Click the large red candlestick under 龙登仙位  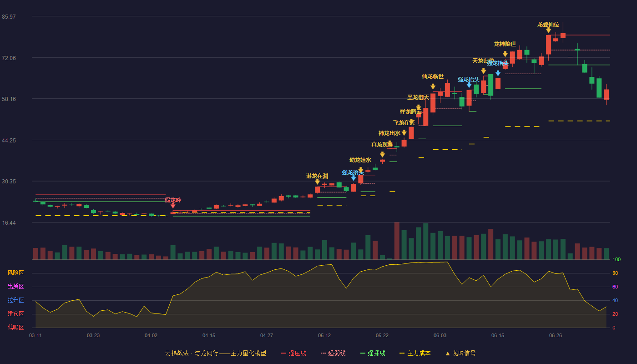click(548, 45)
